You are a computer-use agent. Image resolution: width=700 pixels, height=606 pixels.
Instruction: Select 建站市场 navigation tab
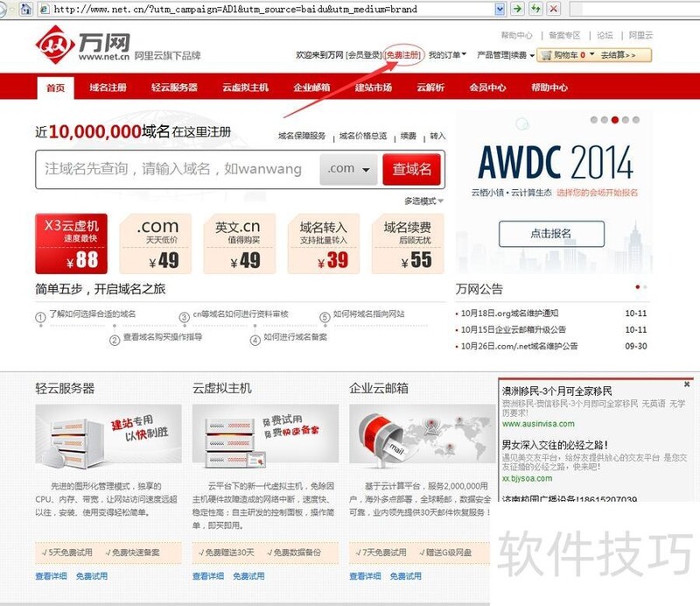pos(374,88)
